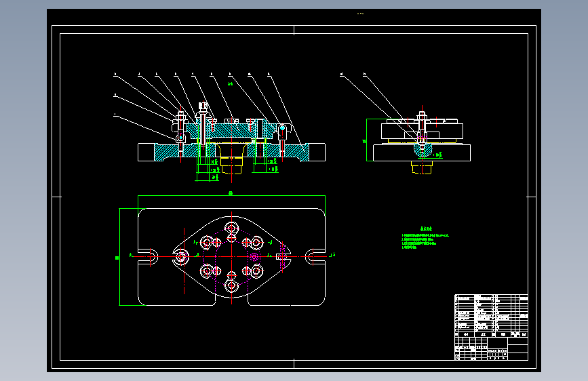The image size is (588, 381).
Task: Click the right U-slot of the base plate
Action: 315,257
